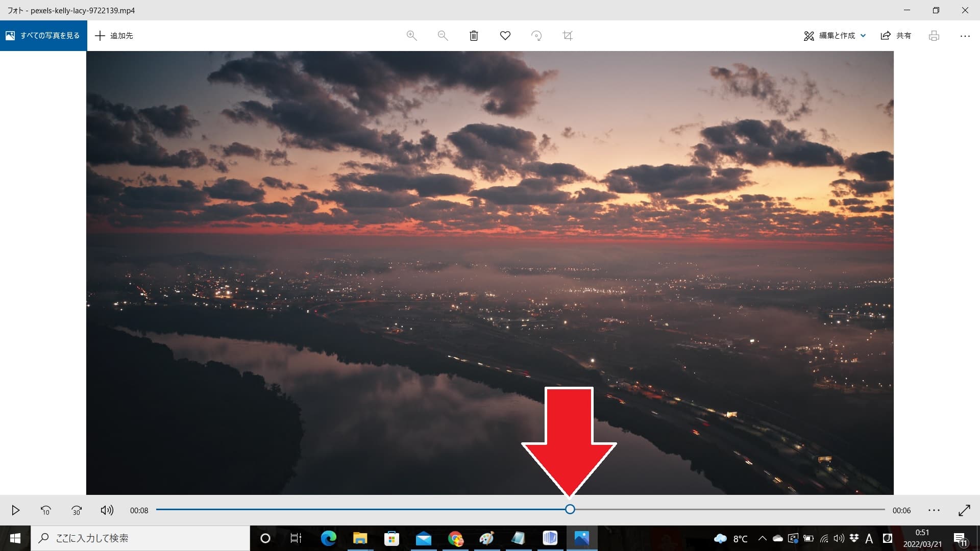
Task: Skip back 10 seconds
Action: [45, 510]
